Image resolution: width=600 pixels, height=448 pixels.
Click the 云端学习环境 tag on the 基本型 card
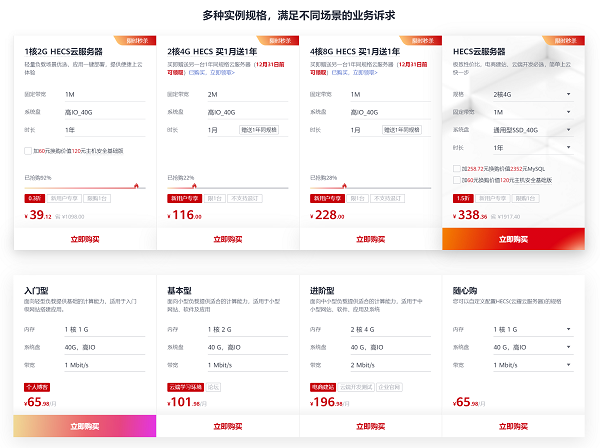186,387
